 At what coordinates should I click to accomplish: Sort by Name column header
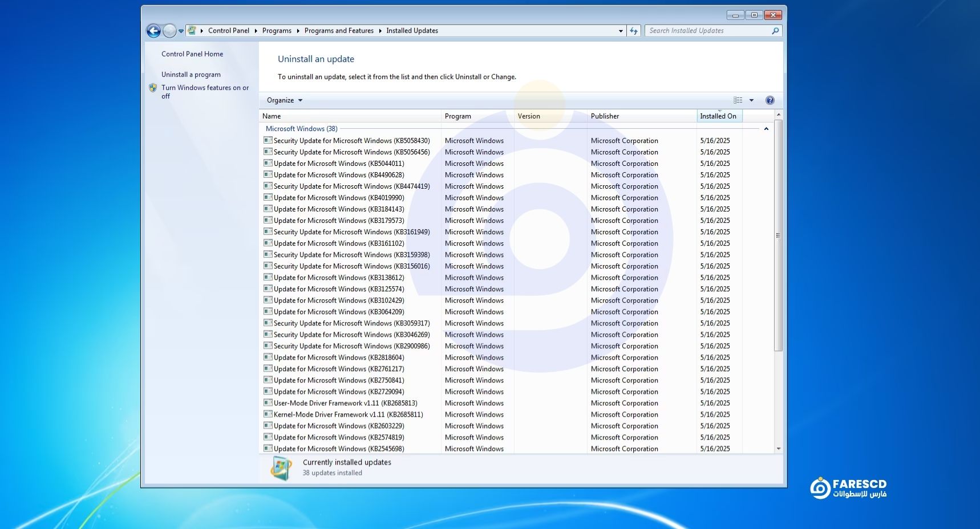click(350, 116)
